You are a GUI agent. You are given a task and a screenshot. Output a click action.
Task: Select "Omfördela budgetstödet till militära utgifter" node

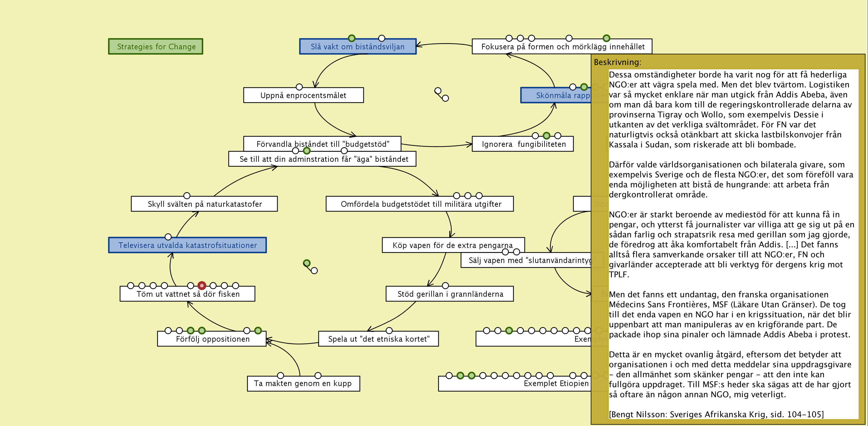(x=421, y=204)
